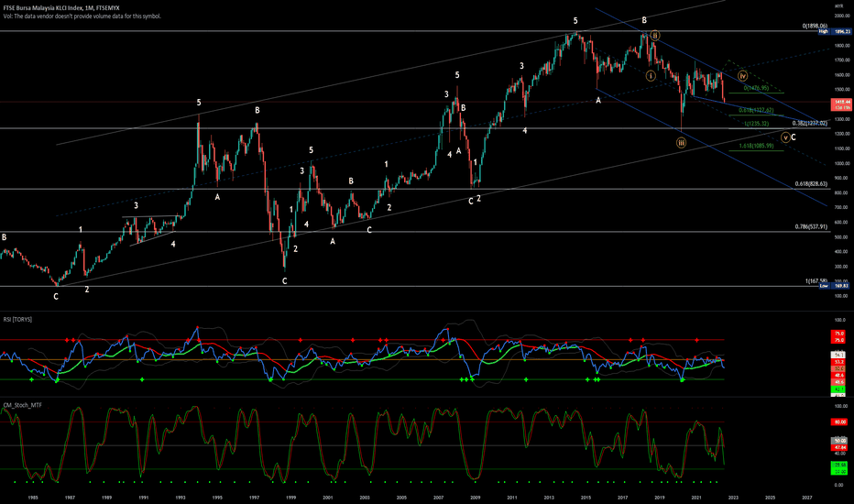Click the 2023 year label on time axis
Image resolution: width=854 pixels, height=504 pixels.
(x=733, y=498)
